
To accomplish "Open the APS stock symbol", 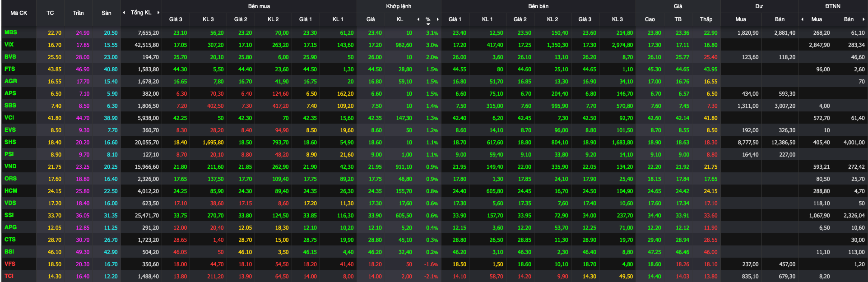I will pyautogui.click(x=10, y=93).
